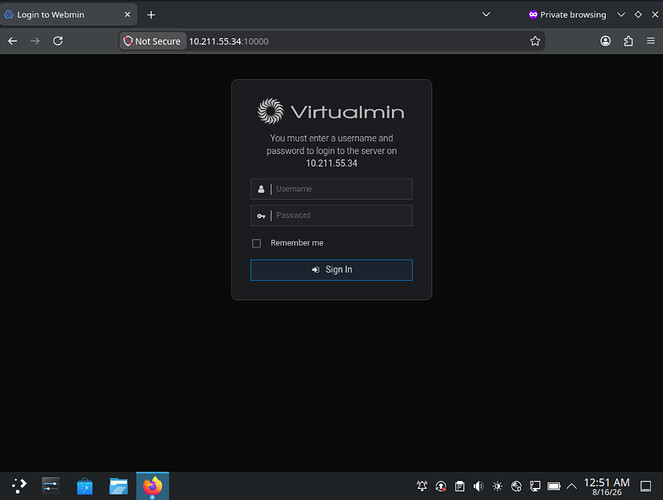Click the key icon beside Password
Image resolution: width=663 pixels, height=500 pixels.
coord(261,216)
